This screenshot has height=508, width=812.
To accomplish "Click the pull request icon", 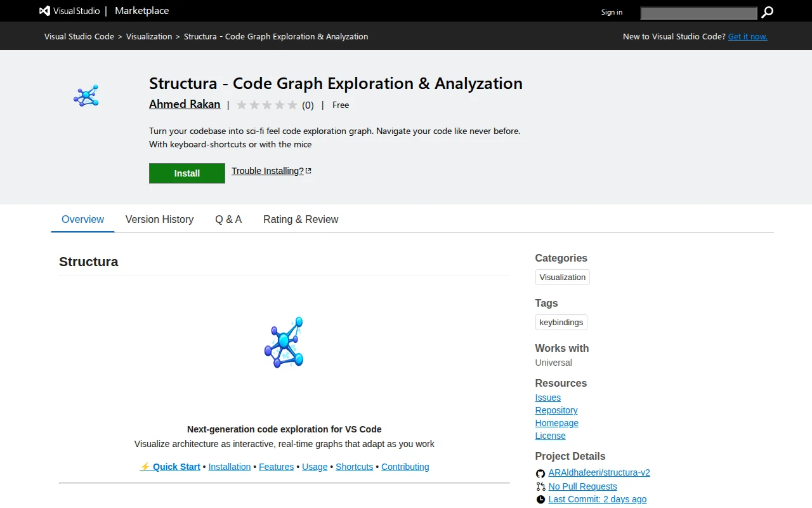I will pos(540,486).
